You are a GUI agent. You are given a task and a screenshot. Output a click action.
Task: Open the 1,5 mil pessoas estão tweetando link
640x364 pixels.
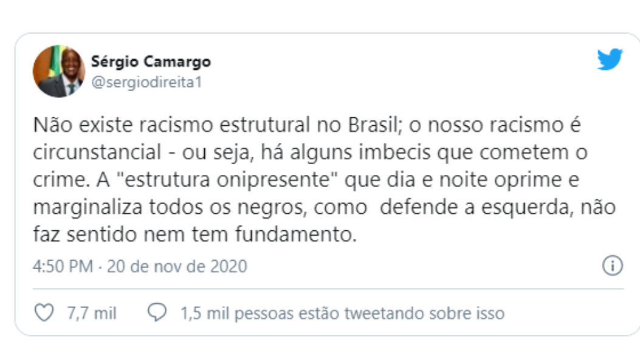tap(342, 314)
